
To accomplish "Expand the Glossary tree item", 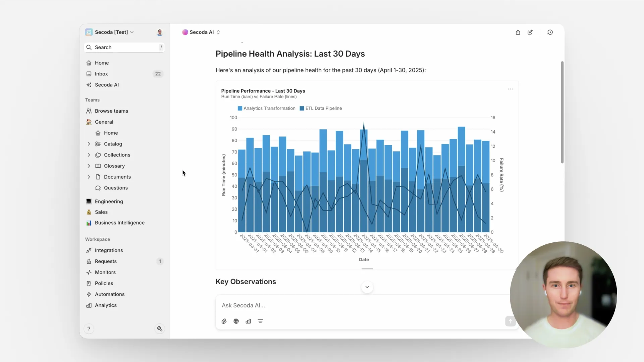I will pos(89,166).
